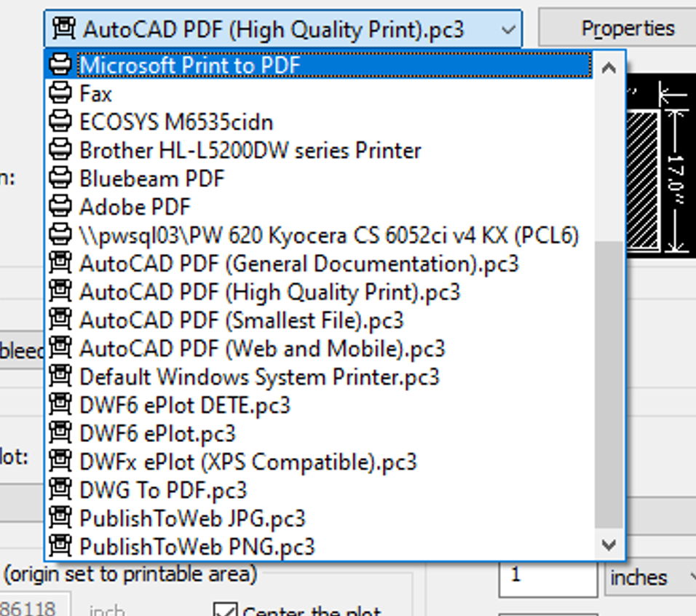Choose Adobe PDF printer entry
696x616 pixels.
point(320,208)
